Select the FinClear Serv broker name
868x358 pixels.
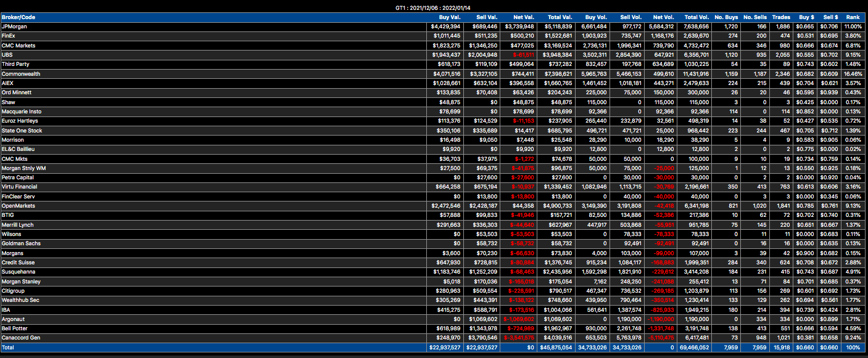point(19,196)
